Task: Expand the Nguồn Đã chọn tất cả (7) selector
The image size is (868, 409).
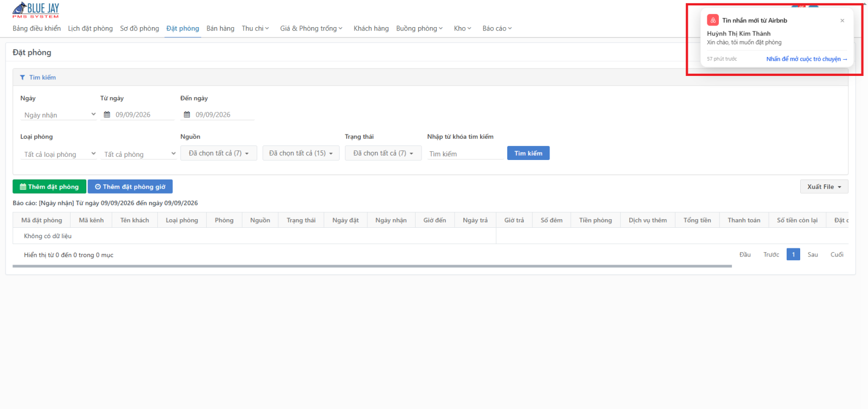Action: click(x=219, y=153)
